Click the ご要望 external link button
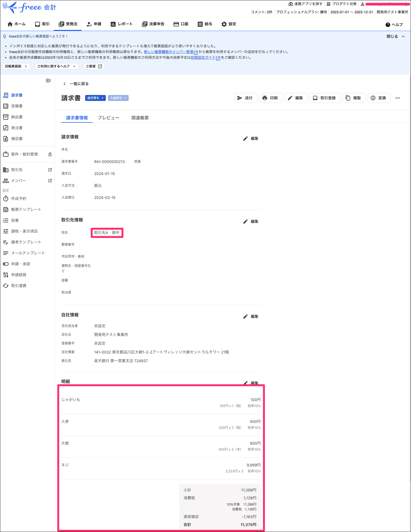Viewport: 411px width, 532px height. point(94,66)
